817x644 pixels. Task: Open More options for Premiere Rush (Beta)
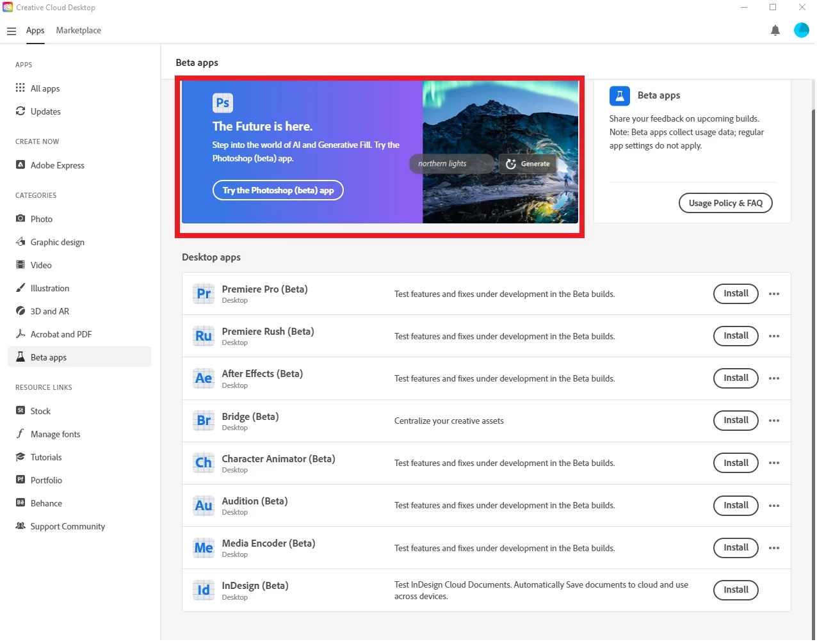pyautogui.click(x=774, y=336)
